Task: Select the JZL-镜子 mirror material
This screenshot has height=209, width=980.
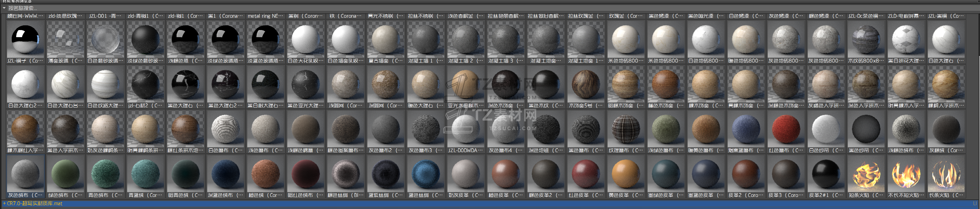Action: (x=26, y=40)
